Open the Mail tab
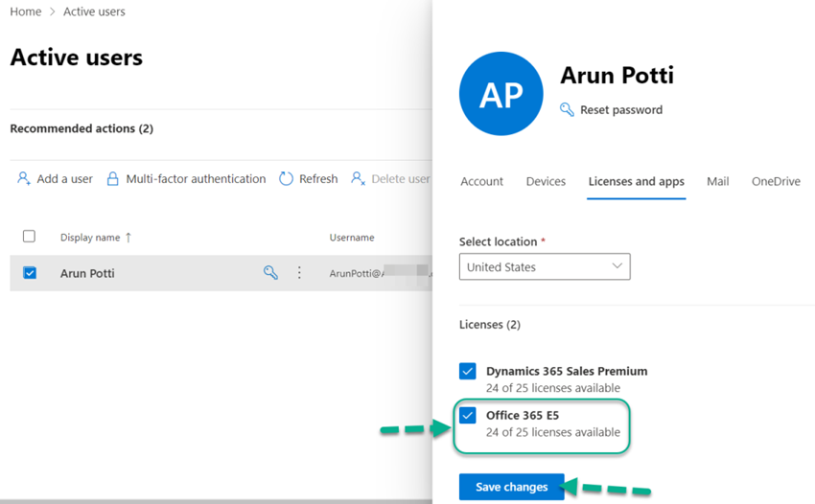The height and width of the screenshot is (504, 815). click(x=718, y=181)
